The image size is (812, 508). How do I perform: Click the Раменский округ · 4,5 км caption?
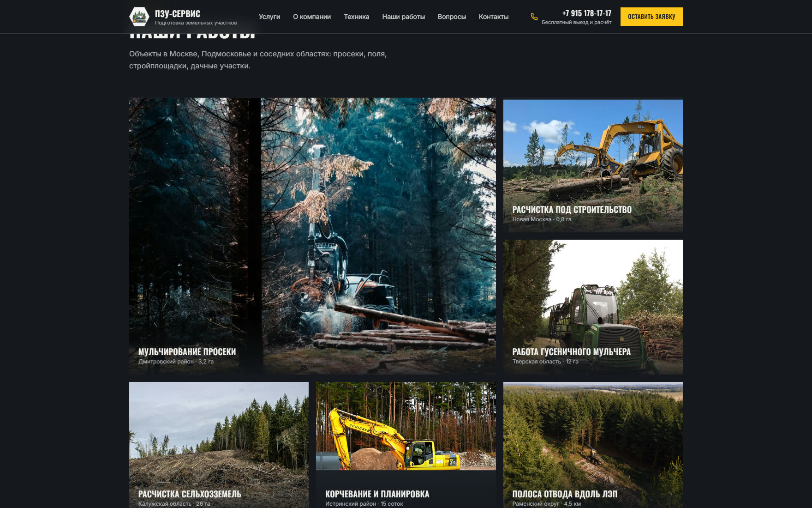546,504
